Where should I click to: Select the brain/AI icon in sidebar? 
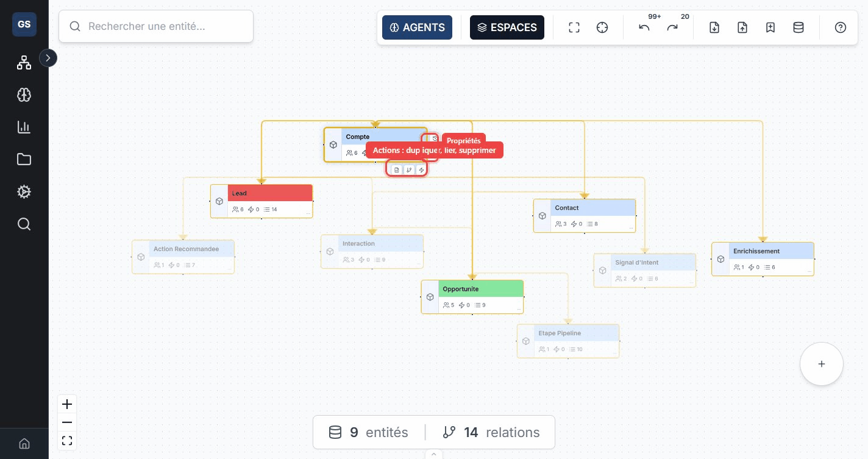24,94
